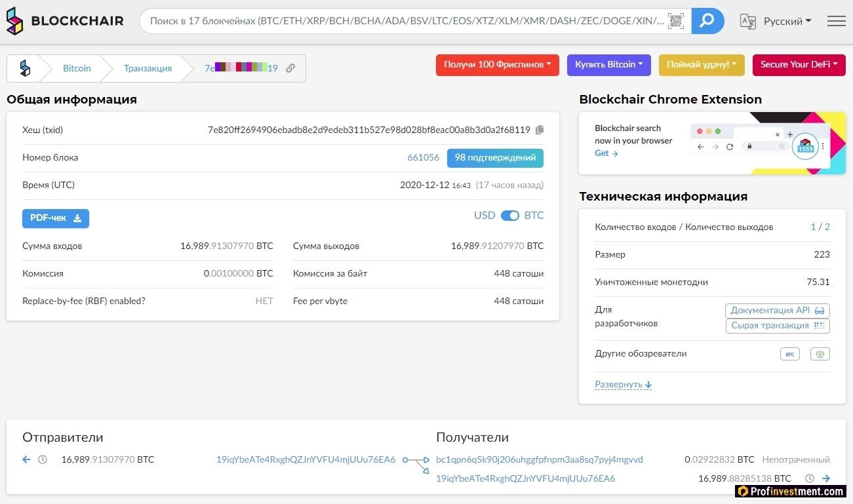Open recipient address 19iqYbeATe4RxghQZJnYVFU4mjUUu76EA6
853x504 pixels.
point(526,478)
